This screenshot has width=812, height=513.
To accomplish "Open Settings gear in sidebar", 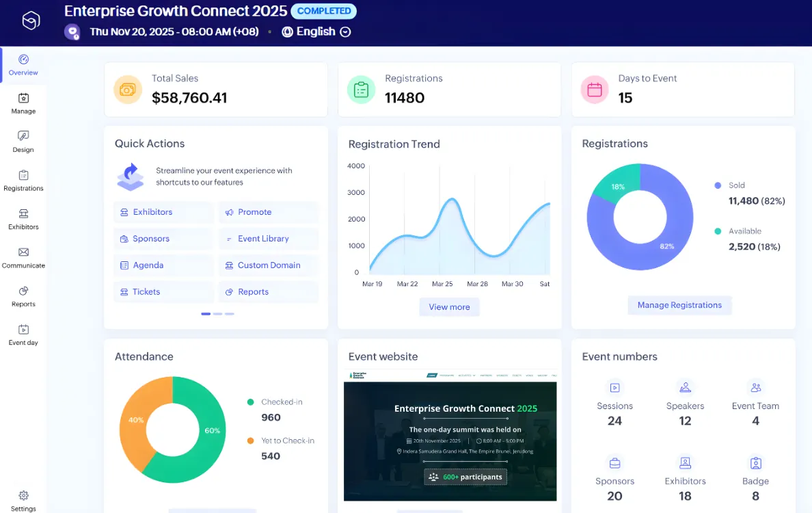I will pos(23,496).
